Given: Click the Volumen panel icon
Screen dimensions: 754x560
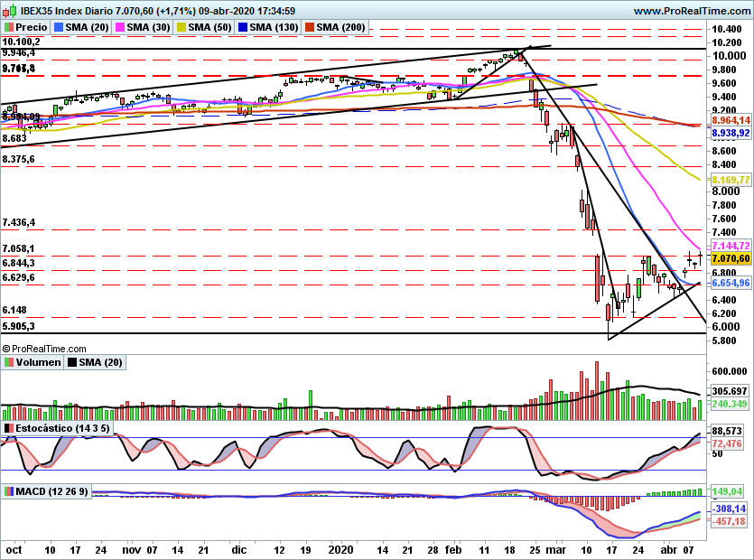Looking at the screenshot, I should click(8, 362).
